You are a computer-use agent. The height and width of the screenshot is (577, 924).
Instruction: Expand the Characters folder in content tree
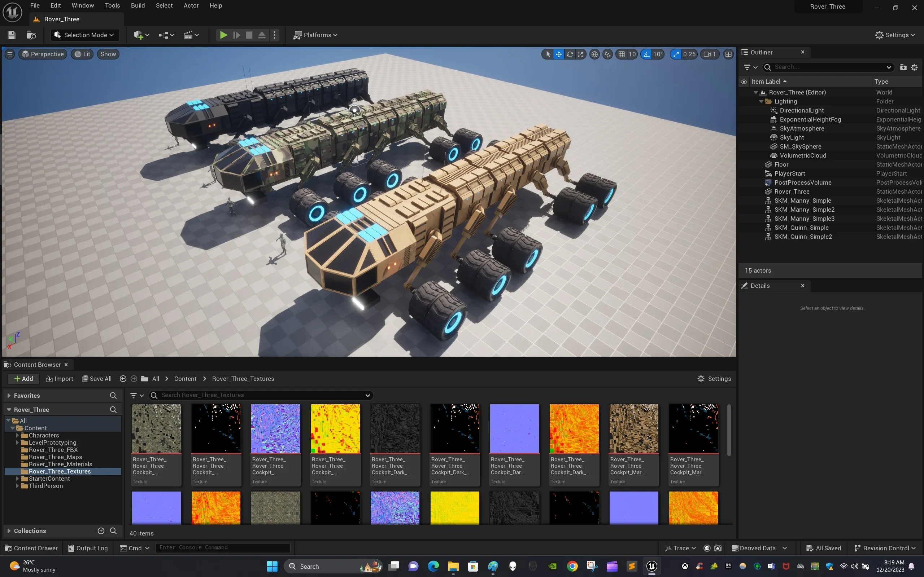17,435
